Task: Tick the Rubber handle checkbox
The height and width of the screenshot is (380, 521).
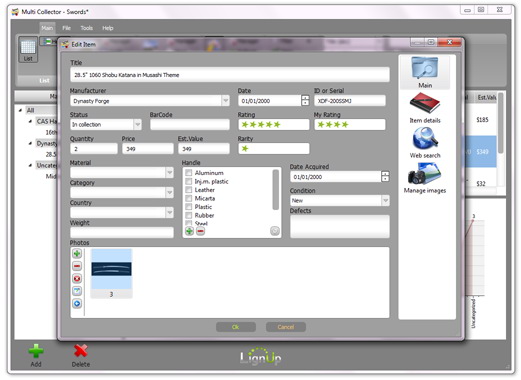Action: tap(189, 215)
